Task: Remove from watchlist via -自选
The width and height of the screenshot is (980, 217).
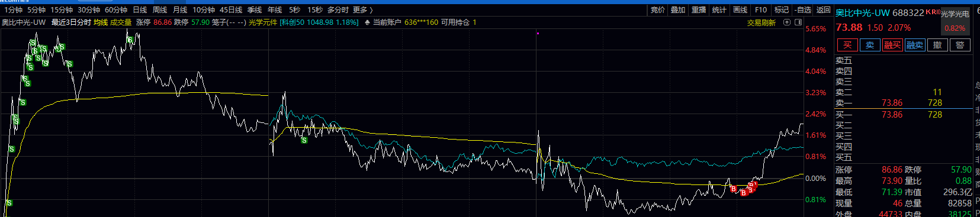Action: [x=803, y=10]
